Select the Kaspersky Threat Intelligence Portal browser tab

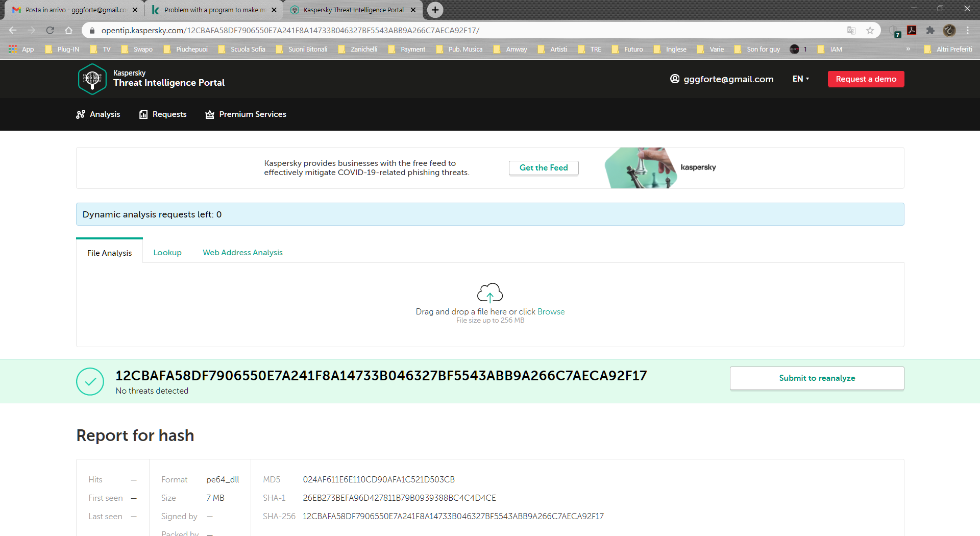353,10
